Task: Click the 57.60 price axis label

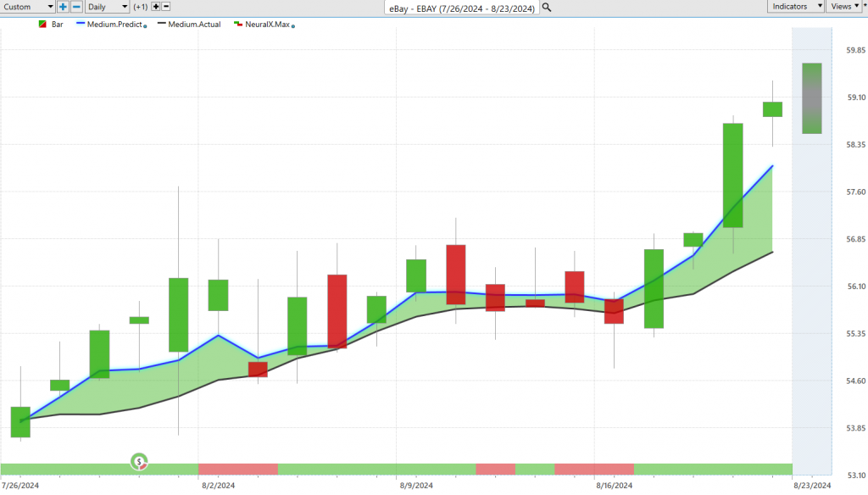Action: coord(855,192)
